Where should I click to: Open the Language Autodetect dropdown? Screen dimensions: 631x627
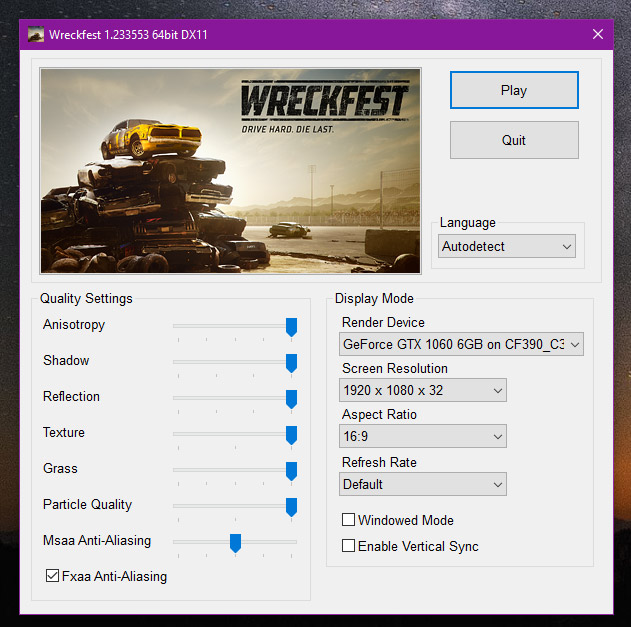(x=507, y=246)
